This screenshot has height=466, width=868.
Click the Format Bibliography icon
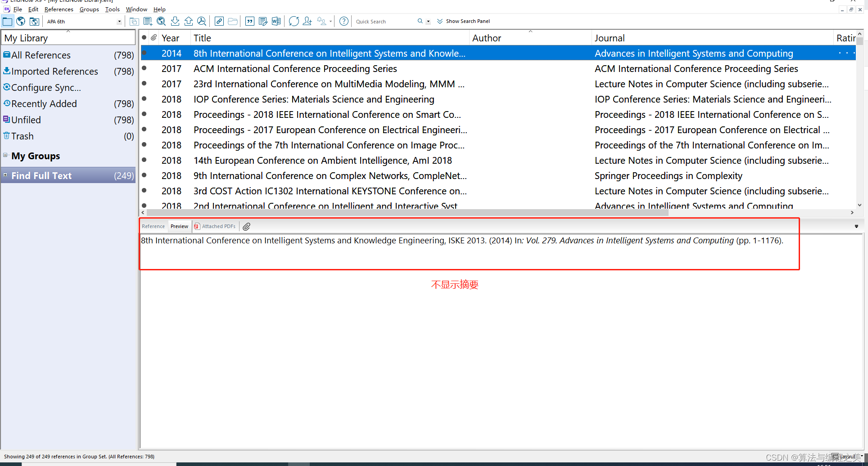[263, 21]
